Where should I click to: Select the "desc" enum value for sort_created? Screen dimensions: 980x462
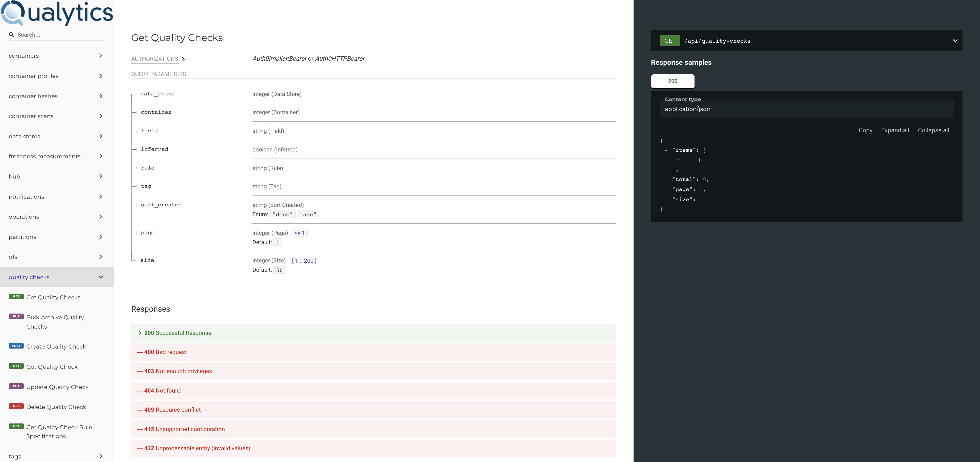(283, 214)
